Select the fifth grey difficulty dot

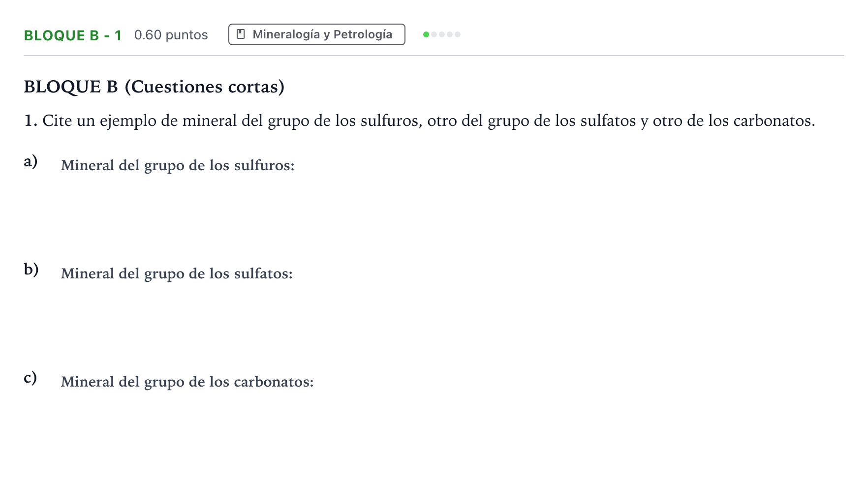pyautogui.click(x=458, y=34)
